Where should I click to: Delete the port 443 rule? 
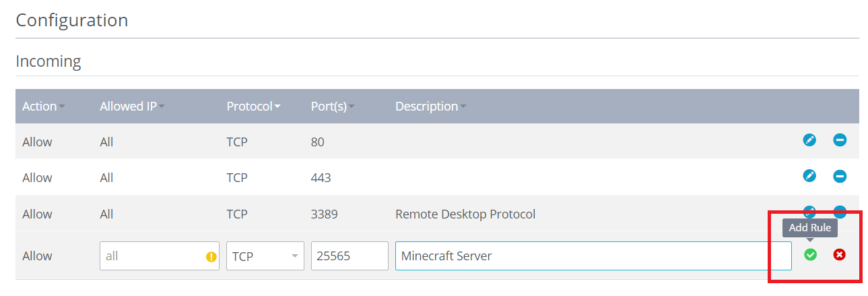[x=840, y=176]
